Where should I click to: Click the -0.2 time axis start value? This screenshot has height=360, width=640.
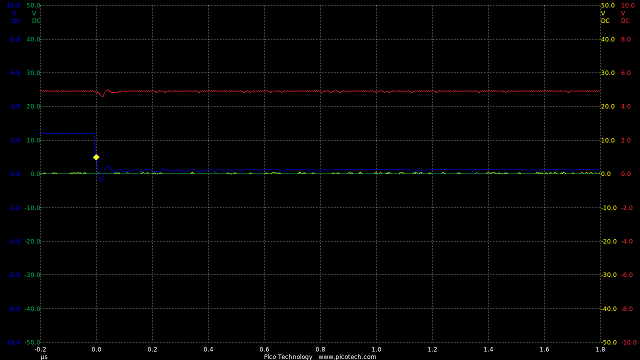click(x=40, y=349)
